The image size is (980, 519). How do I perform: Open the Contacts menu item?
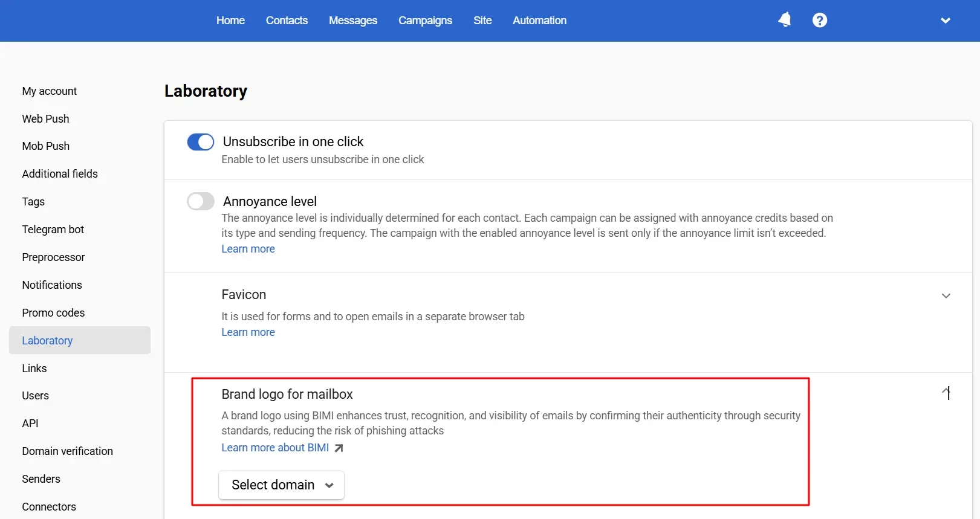tap(287, 21)
